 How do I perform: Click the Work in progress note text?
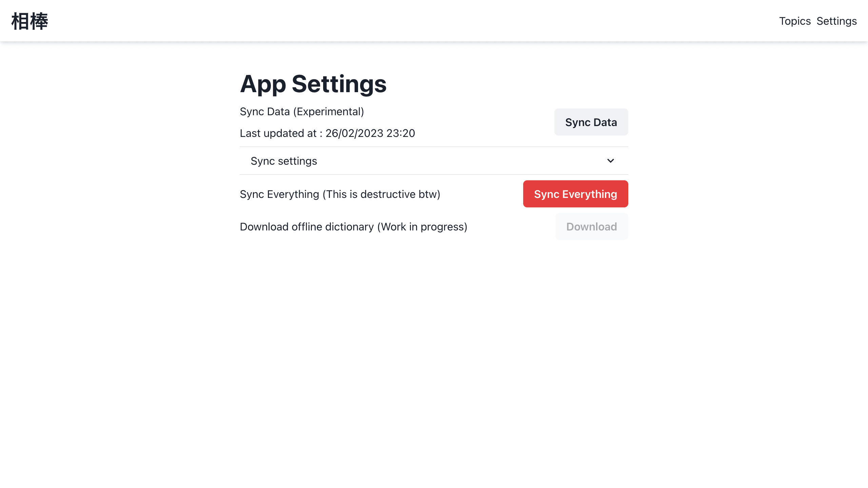click(x=422, y=227)
